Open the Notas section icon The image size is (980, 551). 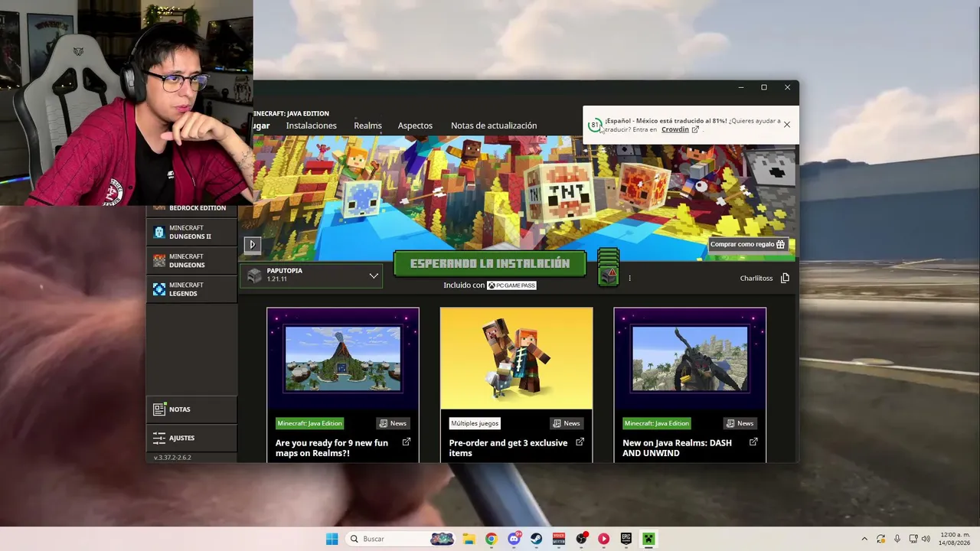(x=159, y=409)
